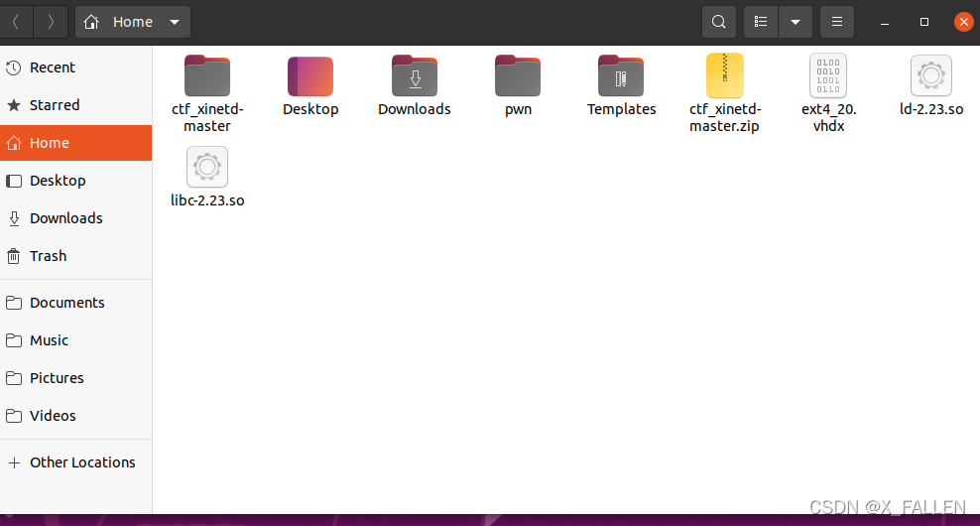Open the Home path dropdown arrow

click(175, 22)
